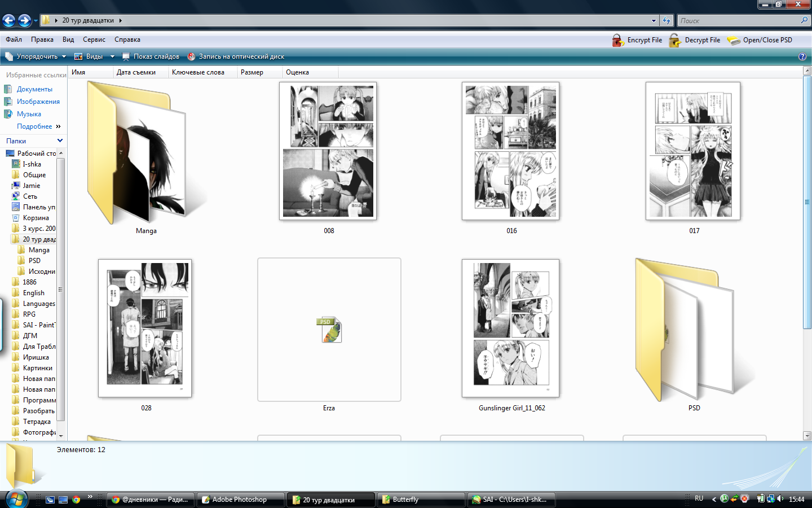
Task: Click the Документы link icon
Action: pyautogui.click(x=8, y=89)
